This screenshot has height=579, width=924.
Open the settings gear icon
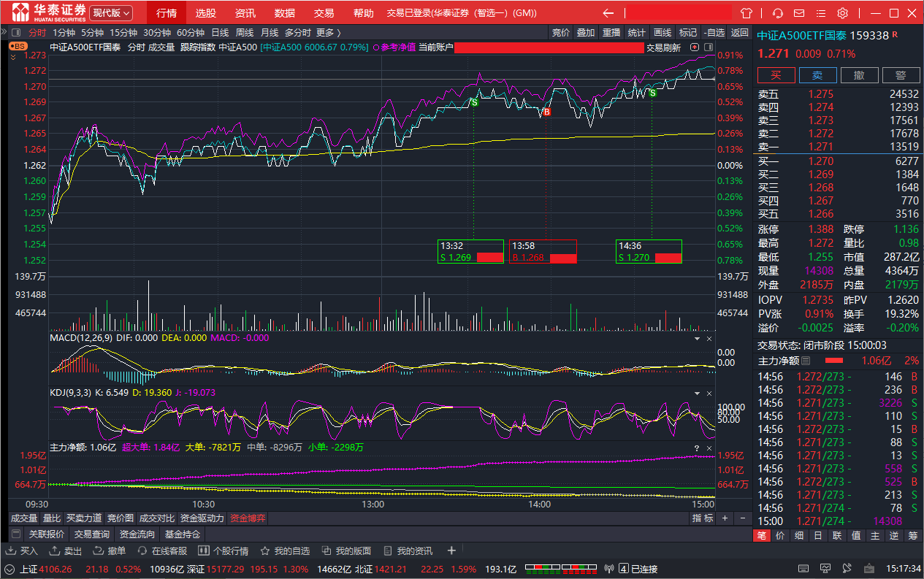click(x=842, y=13)
